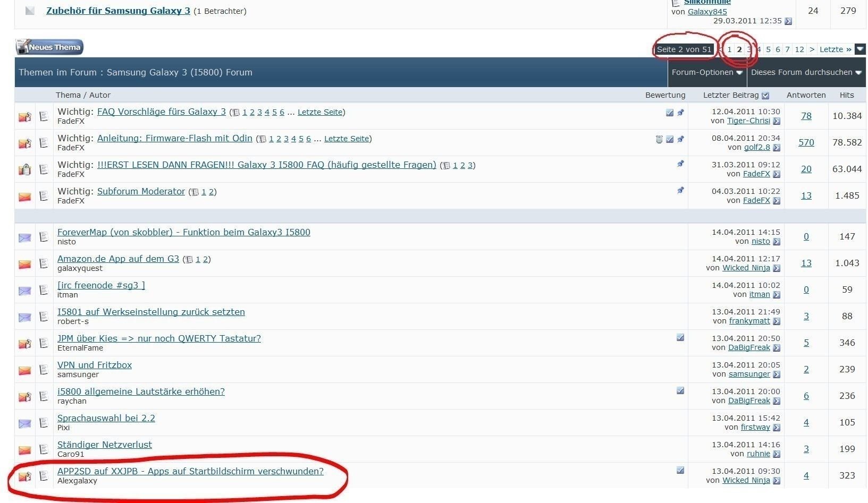Go to page 3 in pagination
Image resolution: width=868 pixels, height=503 pixels.
(749, 49)
